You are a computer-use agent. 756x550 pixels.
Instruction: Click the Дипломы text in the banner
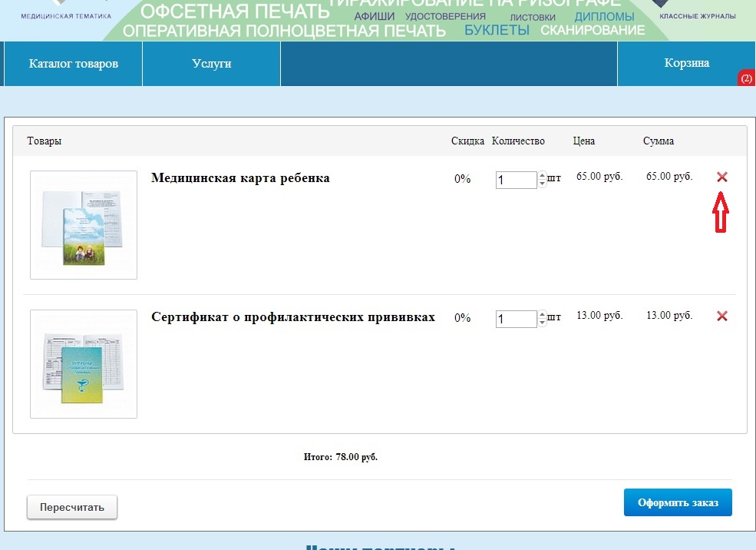click(x=605, y=17)
